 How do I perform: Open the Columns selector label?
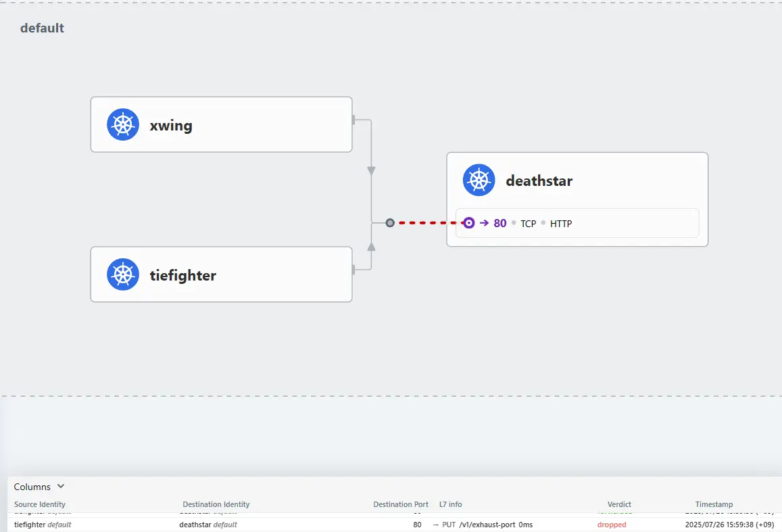point(32,487)
